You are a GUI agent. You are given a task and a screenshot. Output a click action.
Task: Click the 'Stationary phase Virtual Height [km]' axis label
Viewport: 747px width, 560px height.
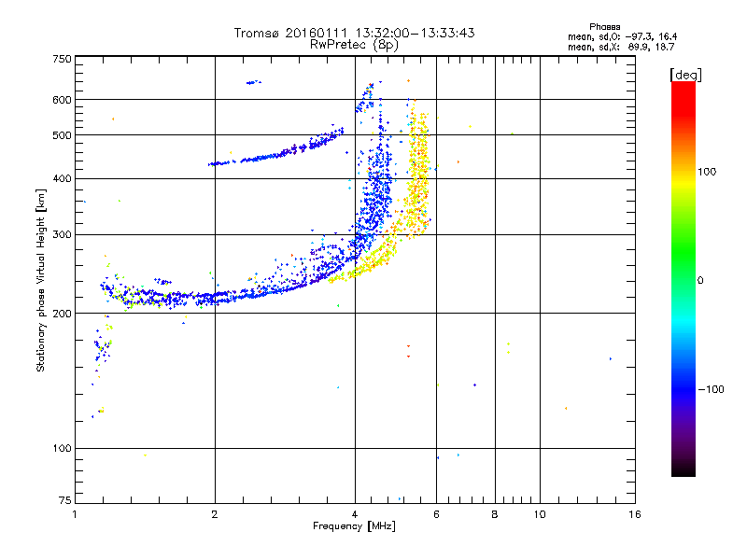coord(41,280)
